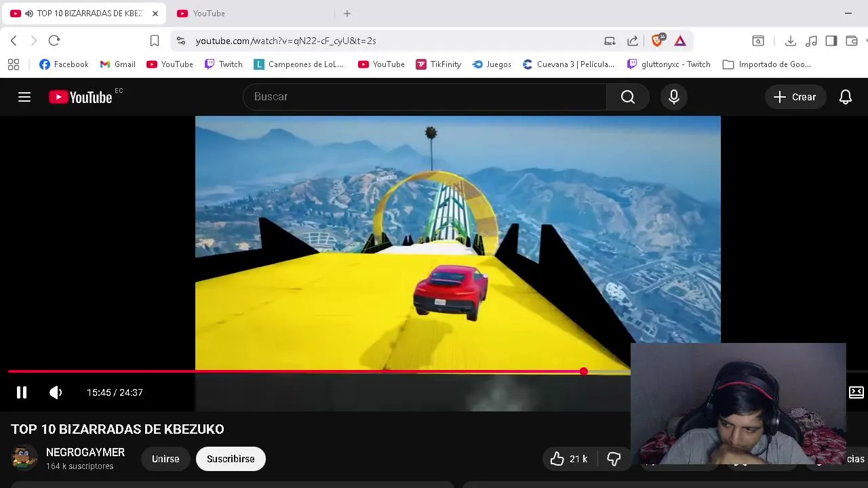Viewport: 868px width, 488px height.
Task: Open the YouTube hamburger guide menu
Action: click(x=24, y=97)
